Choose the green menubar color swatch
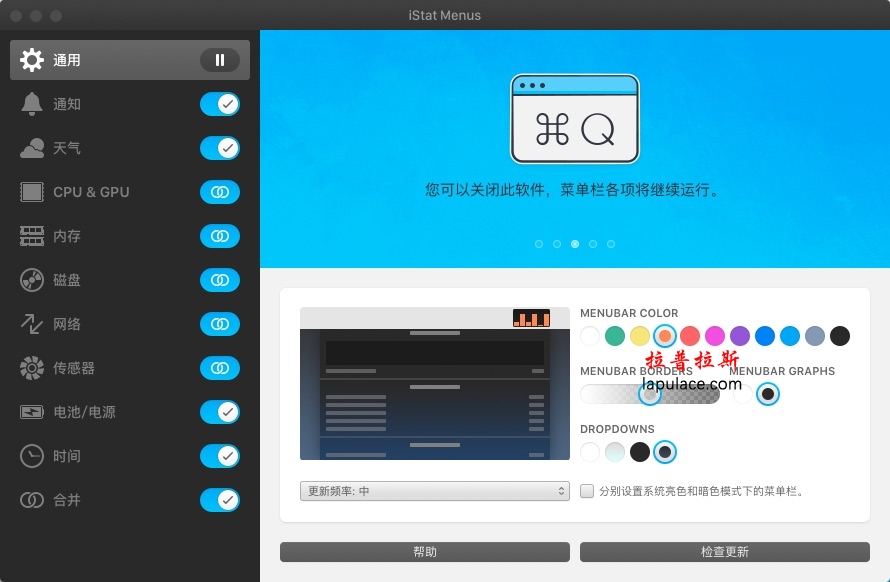This screenshot has height=582, width=890. (x=615, y=336)
